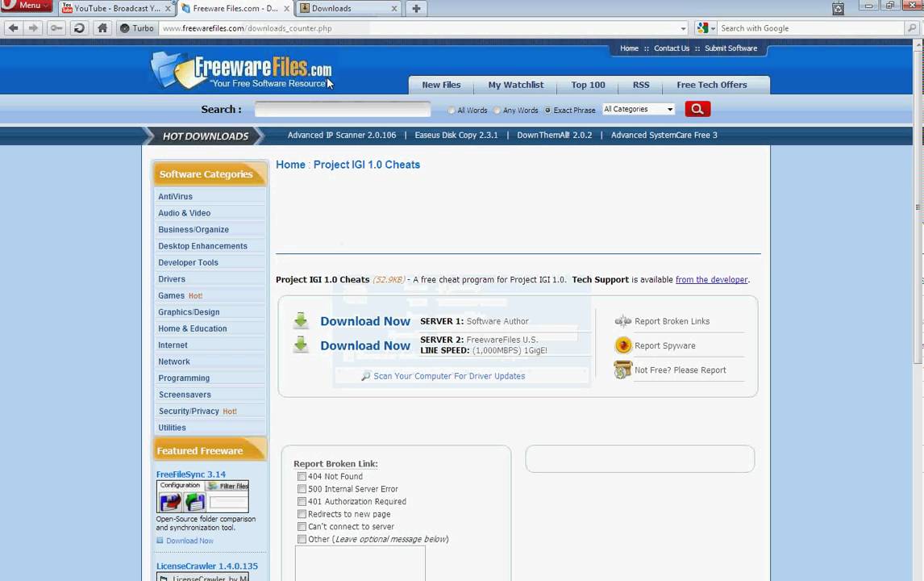Open the New Files tab
The width and height of the screenshot is (924, 581).
click(441, 85)
